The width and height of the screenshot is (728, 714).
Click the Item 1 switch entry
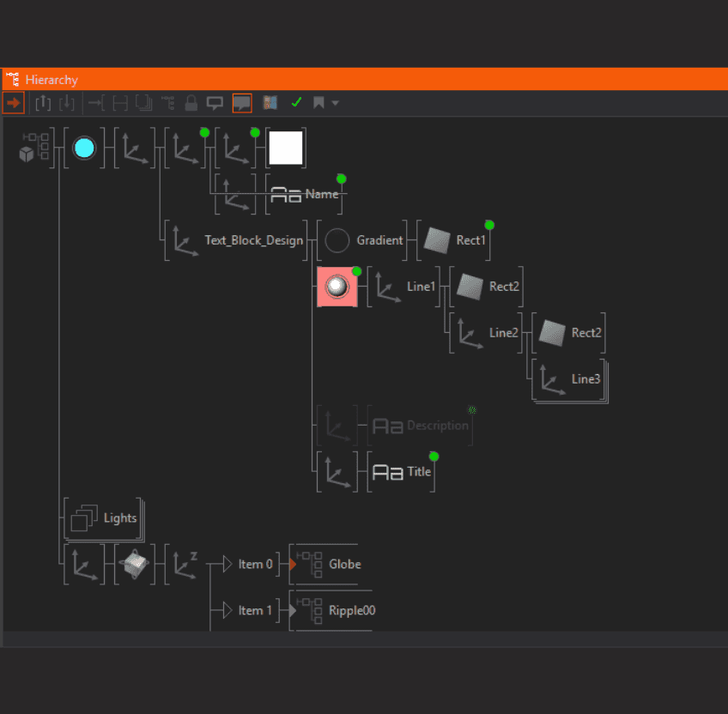tap(256, 610)
